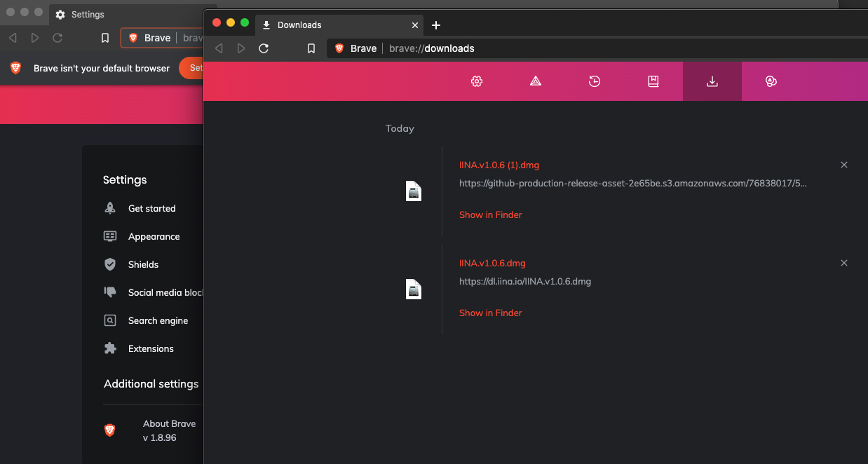The image size is (868, 464).
Task: Open Shields in Settings sidebar
Action: click(144, 264)
